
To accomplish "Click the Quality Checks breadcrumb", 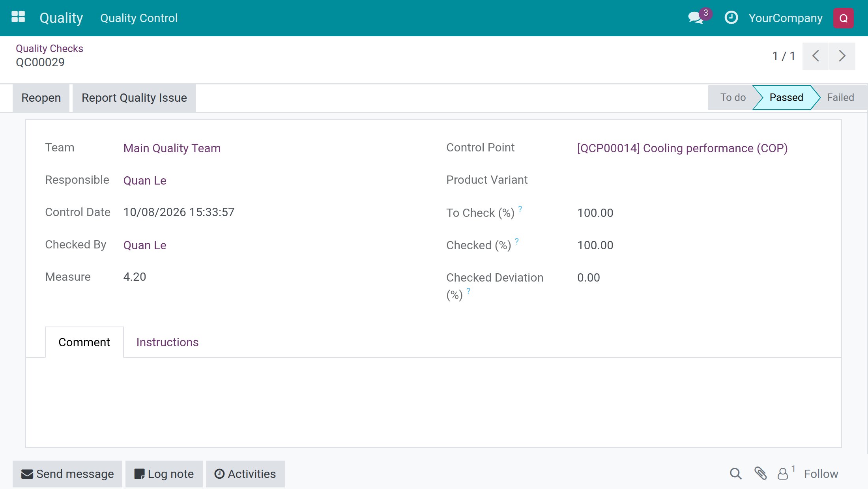I will pyautogui.click(x=49, y=49).
